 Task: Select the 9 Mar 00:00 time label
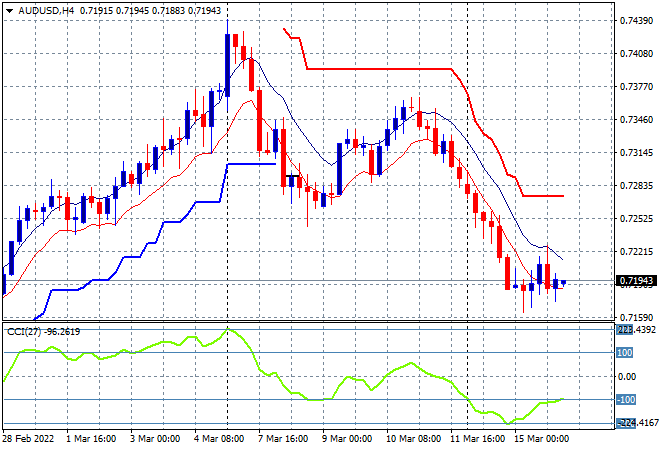point(348,439)
